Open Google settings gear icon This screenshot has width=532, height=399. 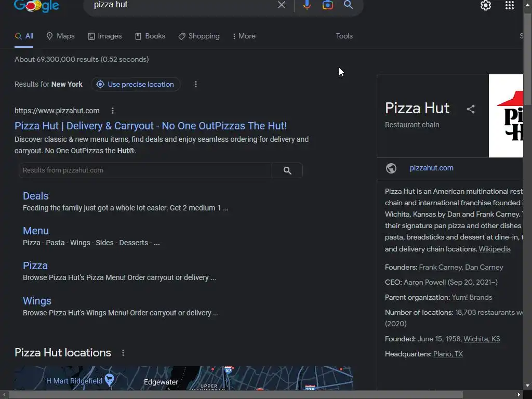(486, 5)
